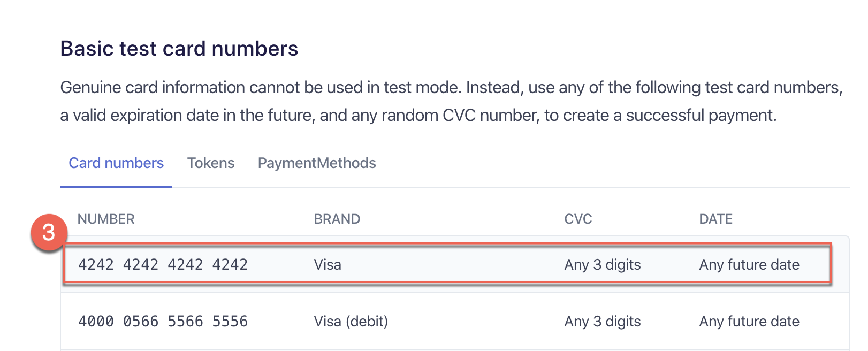Click the BRAND column header
The image size is (868, 351).
(x=337, y=219)
